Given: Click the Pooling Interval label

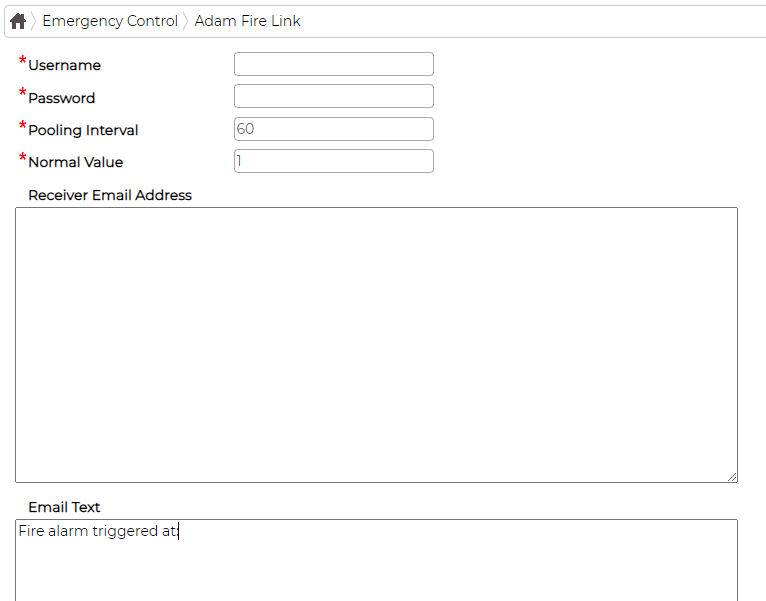Looking at the screenshot, I should point(83,130).
